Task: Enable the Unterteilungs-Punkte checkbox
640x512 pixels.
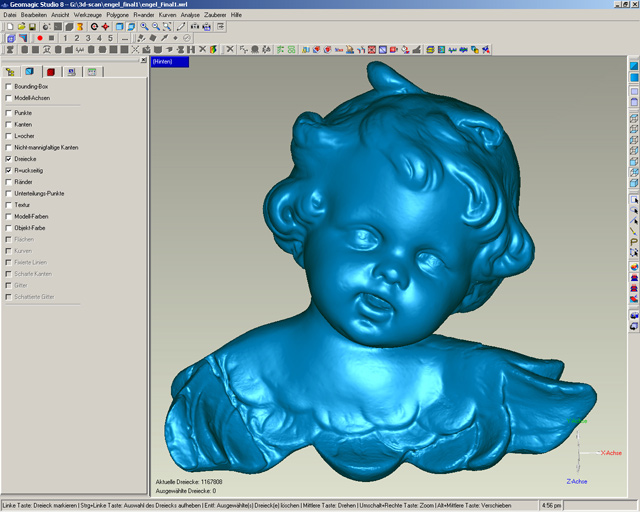Action: pyautogui.click(x=9, y=193)
